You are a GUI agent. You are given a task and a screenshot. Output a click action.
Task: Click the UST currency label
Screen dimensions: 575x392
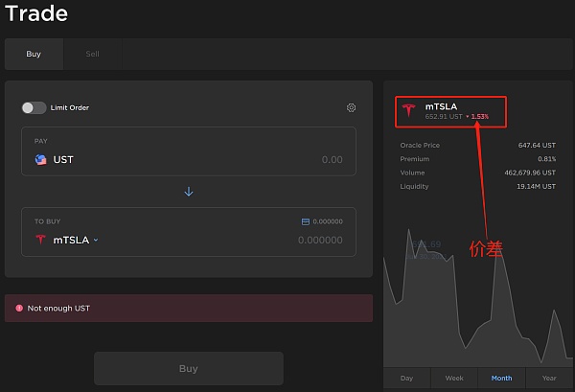[x=63, y=159]
